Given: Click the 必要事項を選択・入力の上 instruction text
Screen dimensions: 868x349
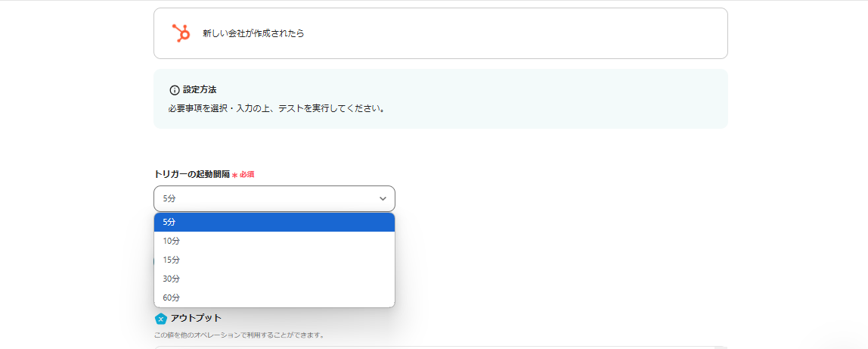Looking at the screenshot, I should point(276,108).
